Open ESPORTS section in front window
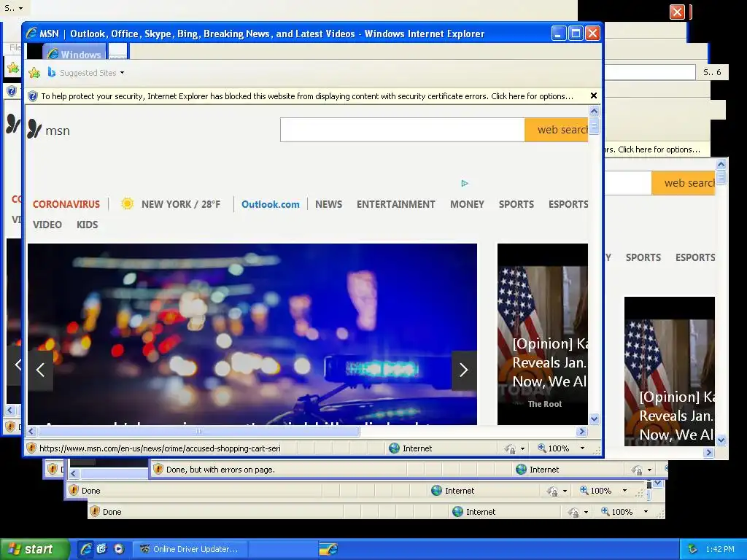The width and height of the screenshot is (747, 560). [x=568, y=204]
